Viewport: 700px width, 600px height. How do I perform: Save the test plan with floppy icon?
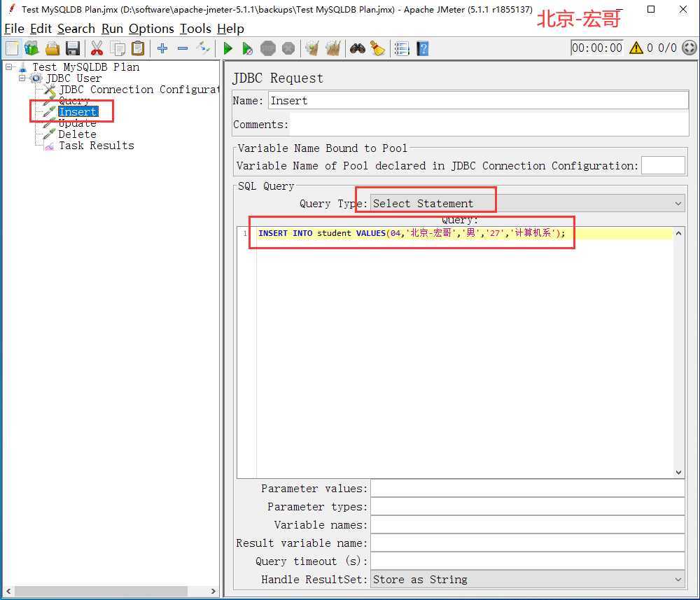(72, 48)
